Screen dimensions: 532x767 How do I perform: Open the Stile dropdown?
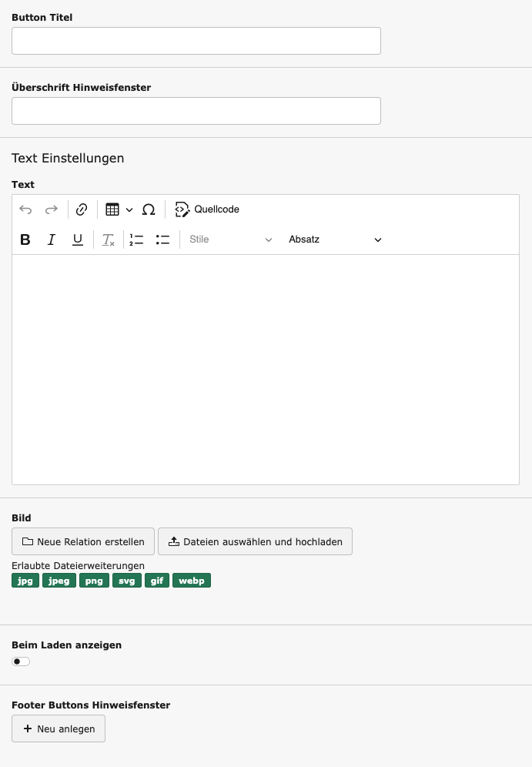tap(230, 239)
